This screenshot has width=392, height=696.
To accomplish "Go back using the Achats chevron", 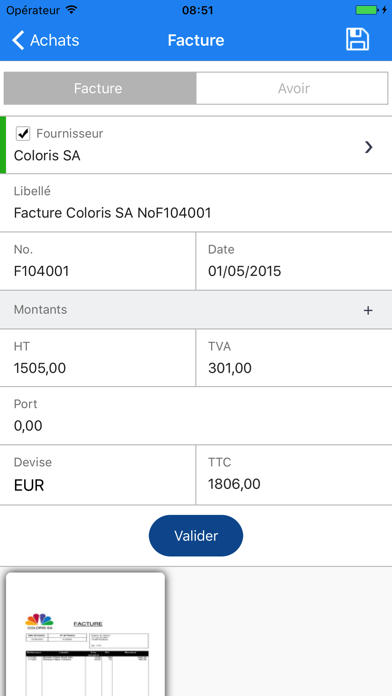I will coord(18,40).
